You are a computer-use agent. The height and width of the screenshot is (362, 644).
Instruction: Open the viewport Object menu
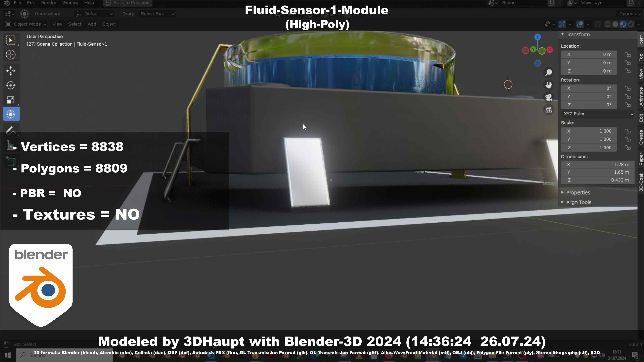point(109,24)
